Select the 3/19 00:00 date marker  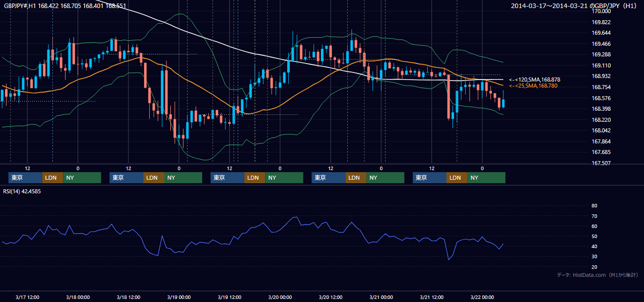(179, 297)
